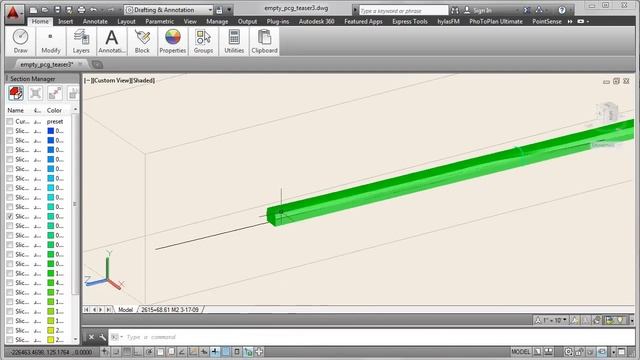Viewport: 640px width, 360px height.
Task: Toggle the white cross icon in status bar
Action: point(259,352)
